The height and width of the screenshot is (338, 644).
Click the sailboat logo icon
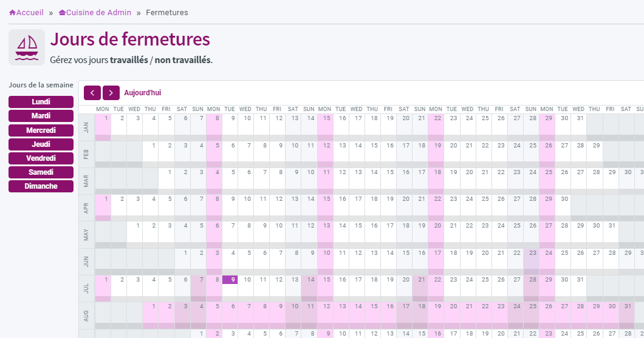[x=27, y=47]
